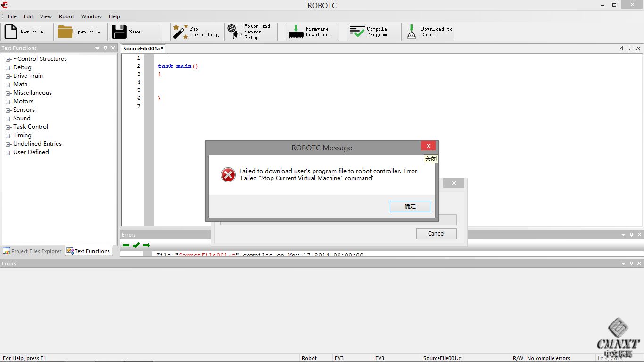Click the Fix Formatting wand button
This screenshot has width=644, height=362.
click(x=197, y=32)
